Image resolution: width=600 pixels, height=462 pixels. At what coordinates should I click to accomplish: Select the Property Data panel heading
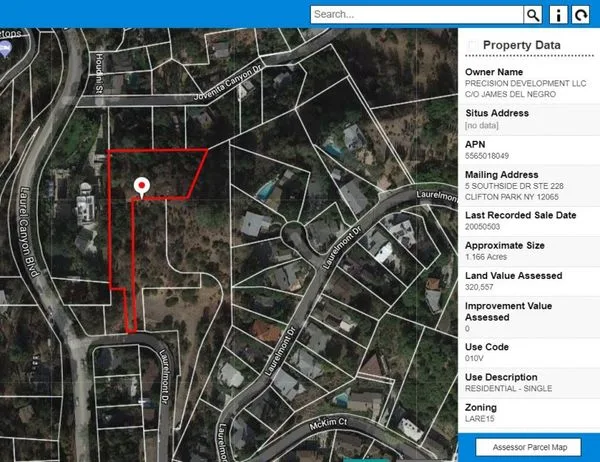coord(522,45)
